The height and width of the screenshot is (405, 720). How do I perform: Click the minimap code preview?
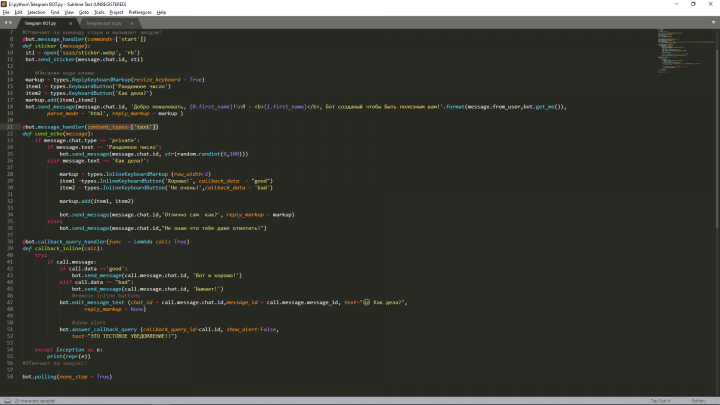point(684,51)
